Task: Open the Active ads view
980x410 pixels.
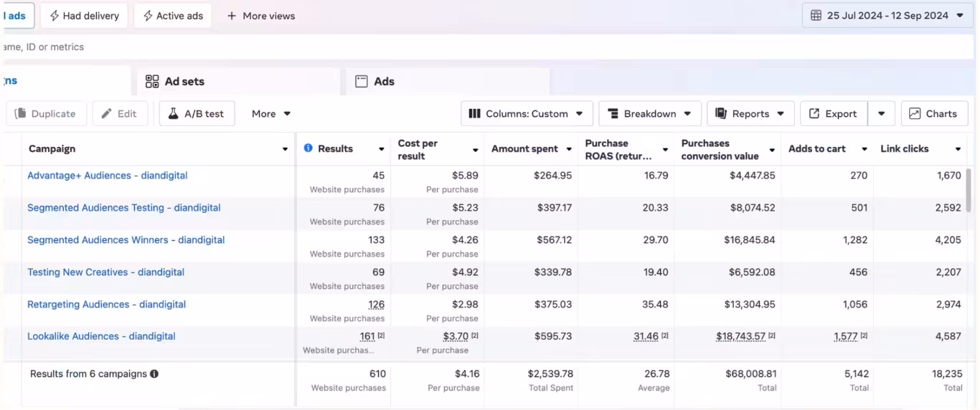Action: tap(172, 16)
